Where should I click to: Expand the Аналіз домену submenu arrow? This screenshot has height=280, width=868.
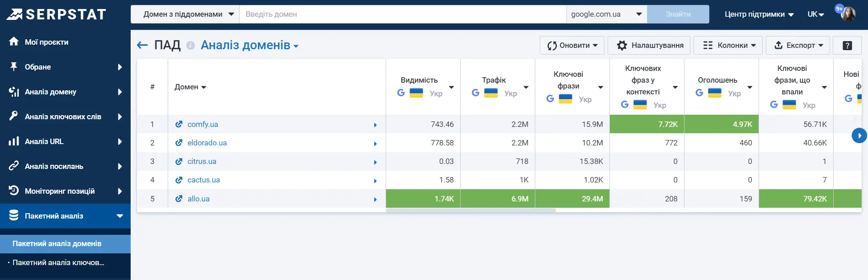tap(120, 92)
